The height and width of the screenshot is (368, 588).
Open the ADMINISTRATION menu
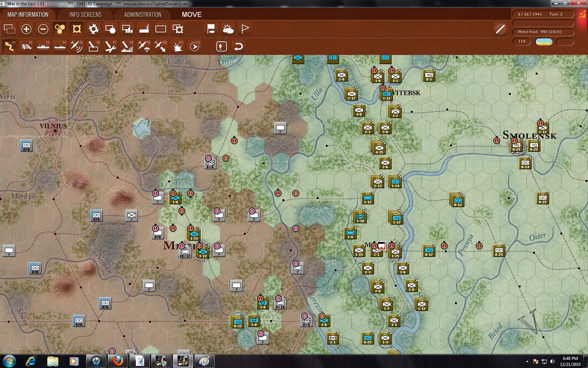coord(141,14)
